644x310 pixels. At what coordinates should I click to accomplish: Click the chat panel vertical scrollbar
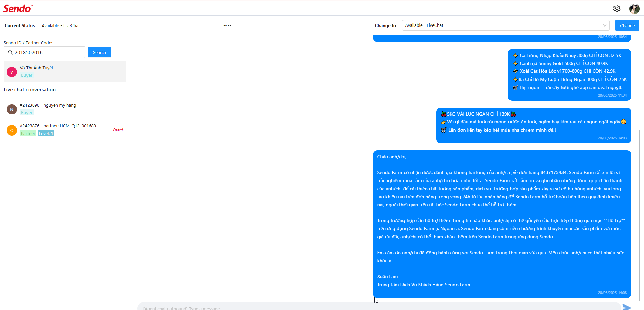point(640,215)
